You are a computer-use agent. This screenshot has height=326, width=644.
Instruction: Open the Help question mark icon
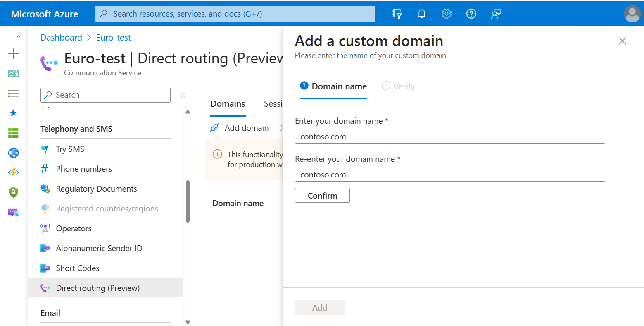click(471, 14)
